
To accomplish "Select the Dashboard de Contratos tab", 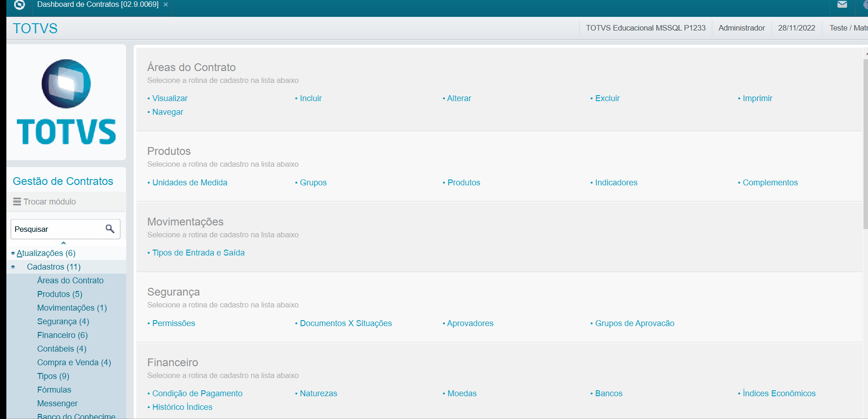I will pyautogui.click(x=98, y=5).
